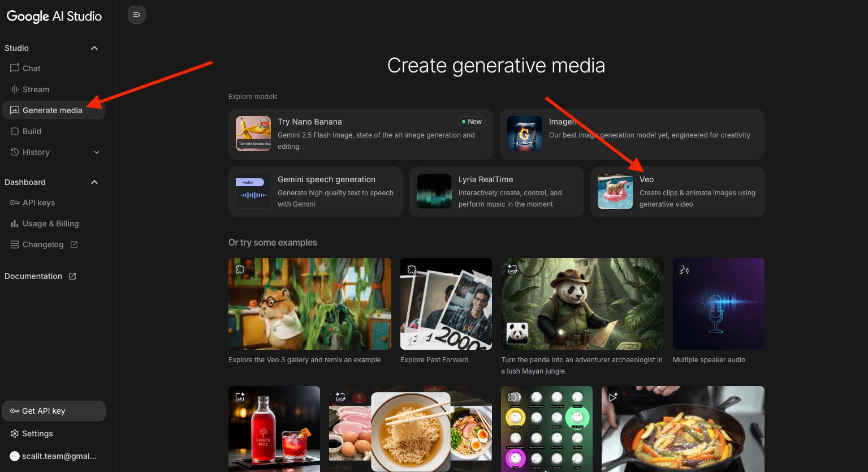Click the API keys key icon
868x472 pixels.
click(x=15, y=203)
